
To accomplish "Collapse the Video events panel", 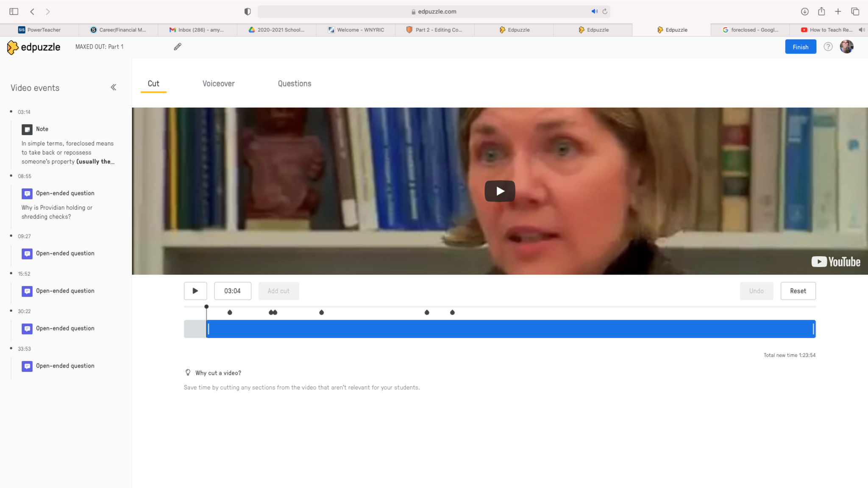I will [113, 87].
